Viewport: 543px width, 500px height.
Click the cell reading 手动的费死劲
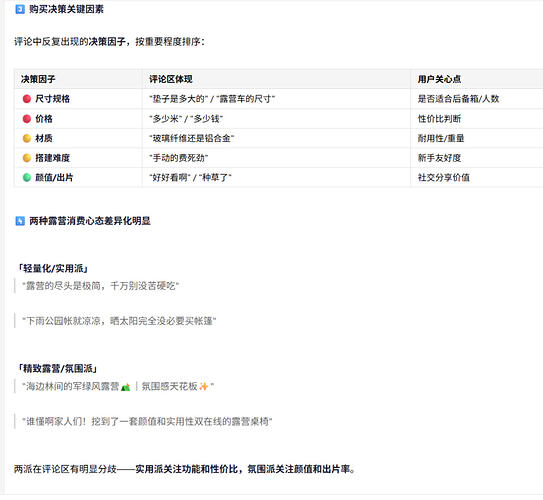276,158
